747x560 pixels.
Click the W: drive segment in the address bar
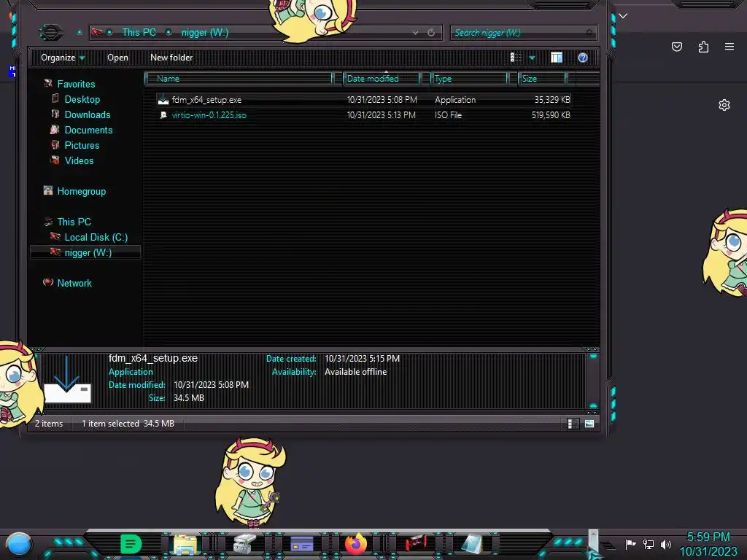click(x=205, y=32)
